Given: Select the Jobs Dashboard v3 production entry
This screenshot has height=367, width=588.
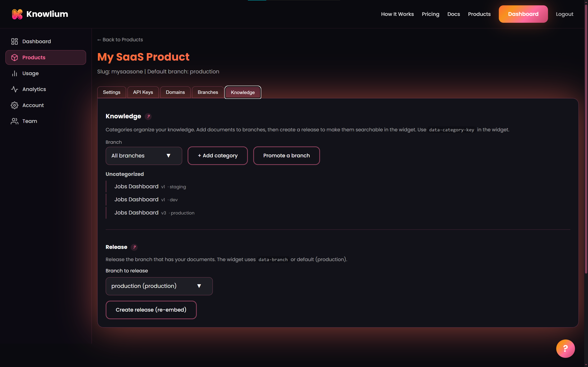Looking at the screenshot, I should pos(136,212).
